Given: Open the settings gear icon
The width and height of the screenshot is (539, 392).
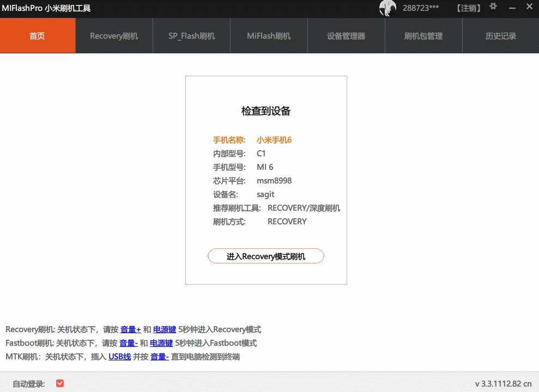Looking at the screenshot, I should (493, 6).
